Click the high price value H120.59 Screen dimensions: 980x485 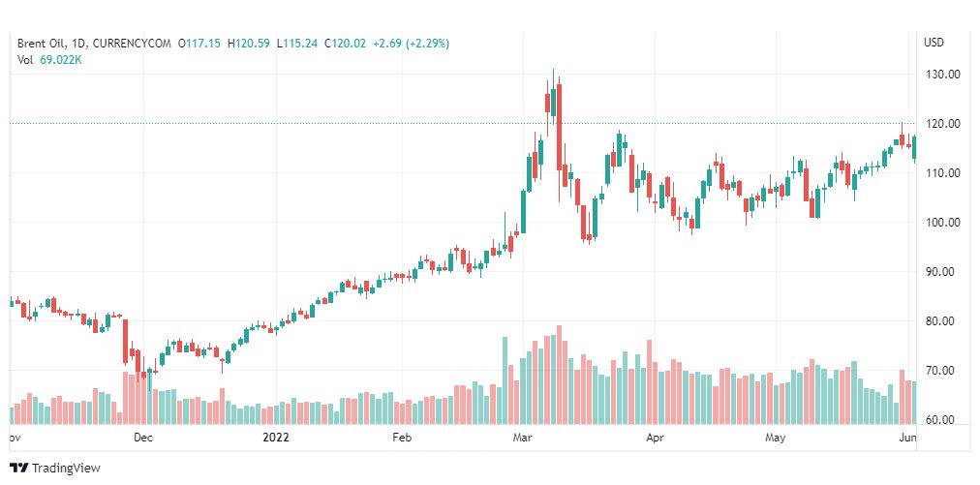[x=249, y=44]
